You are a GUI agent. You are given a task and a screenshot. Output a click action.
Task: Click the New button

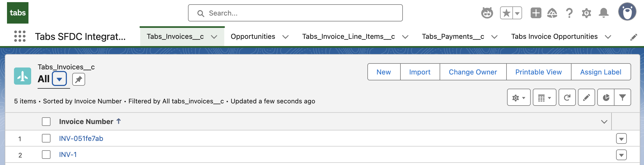pyautogui.click(x=383, y=72)
